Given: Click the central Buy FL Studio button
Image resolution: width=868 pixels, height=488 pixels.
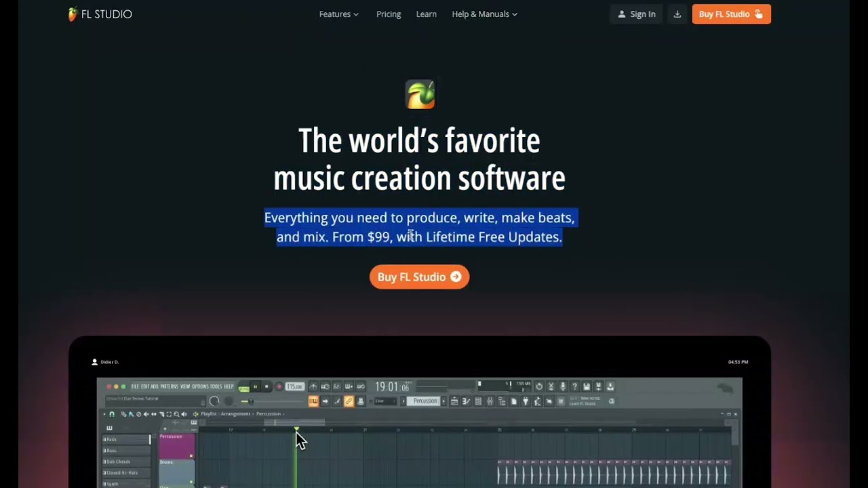Looking at the screenshot, I should 419,277.
